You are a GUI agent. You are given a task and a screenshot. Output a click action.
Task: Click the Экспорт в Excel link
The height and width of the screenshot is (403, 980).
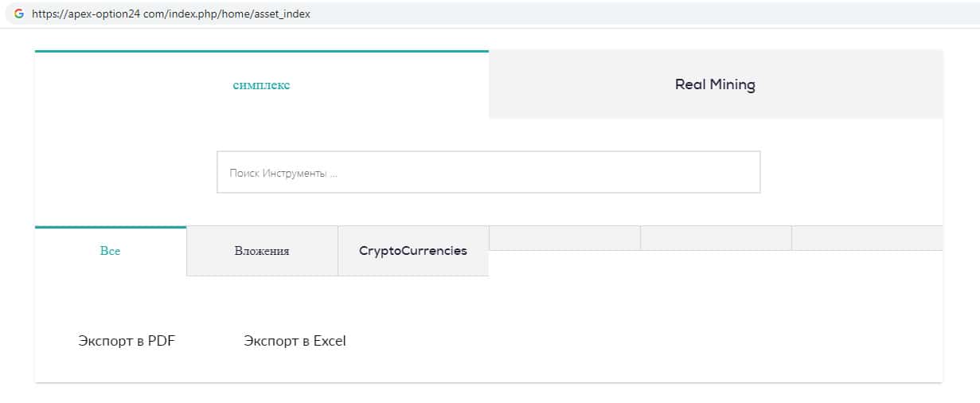295,341
